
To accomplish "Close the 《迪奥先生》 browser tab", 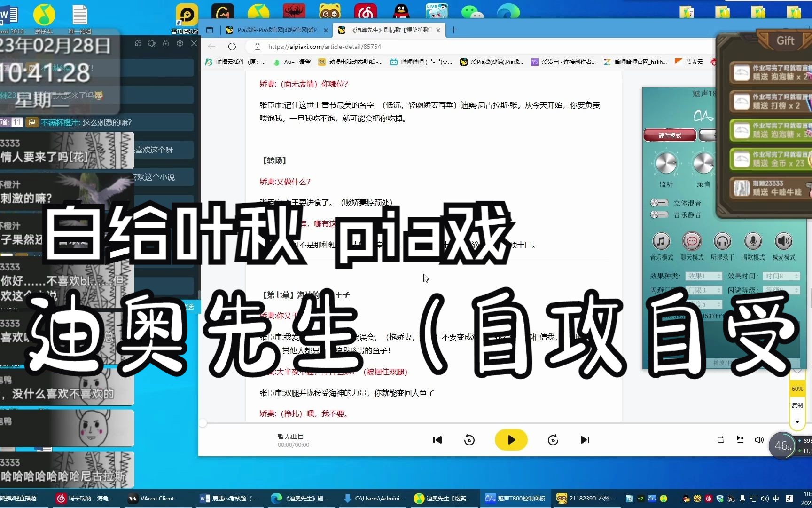I will [x=438, y=30].
